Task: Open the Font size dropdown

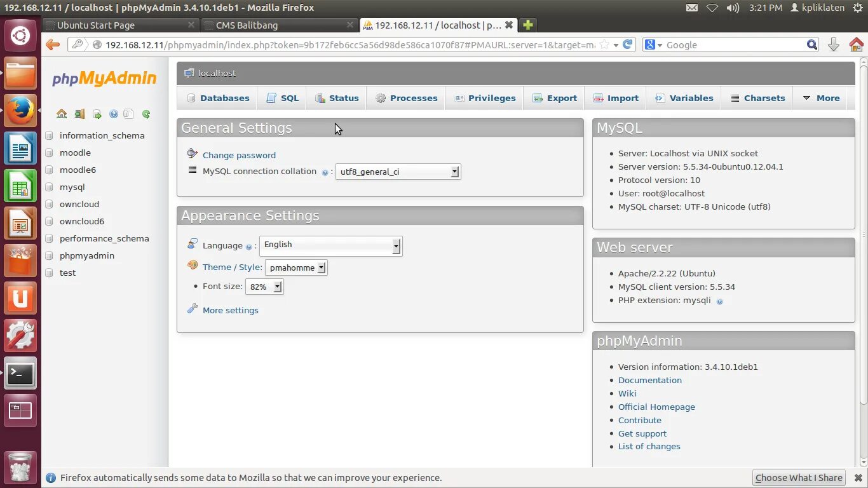Action: [x=264, y=287]
